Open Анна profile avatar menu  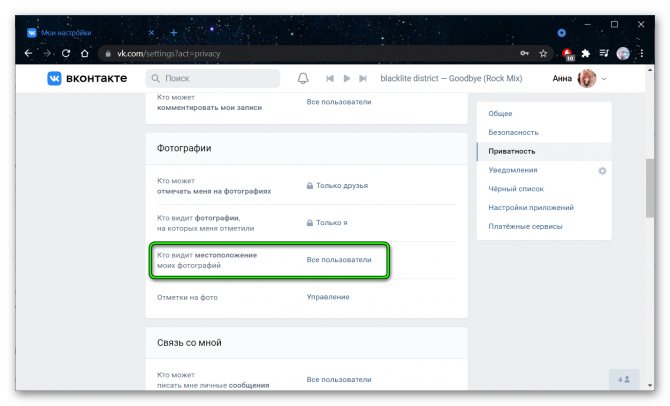point(587,79)
